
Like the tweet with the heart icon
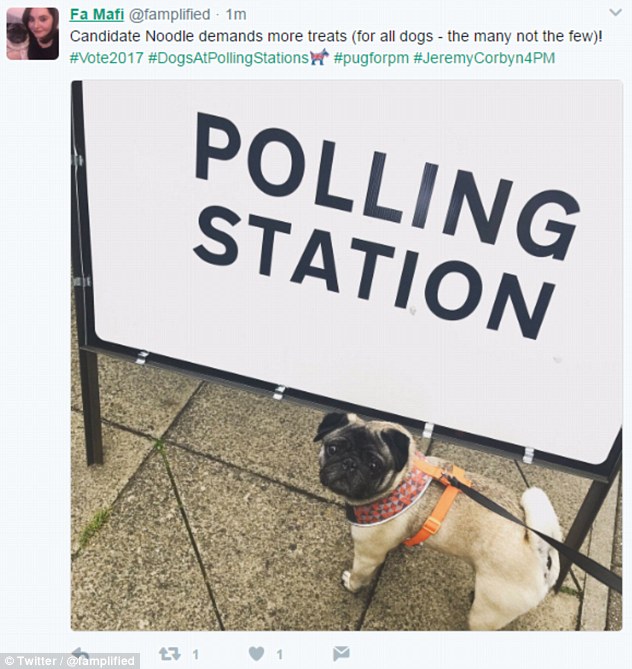[x=257, y=654]
